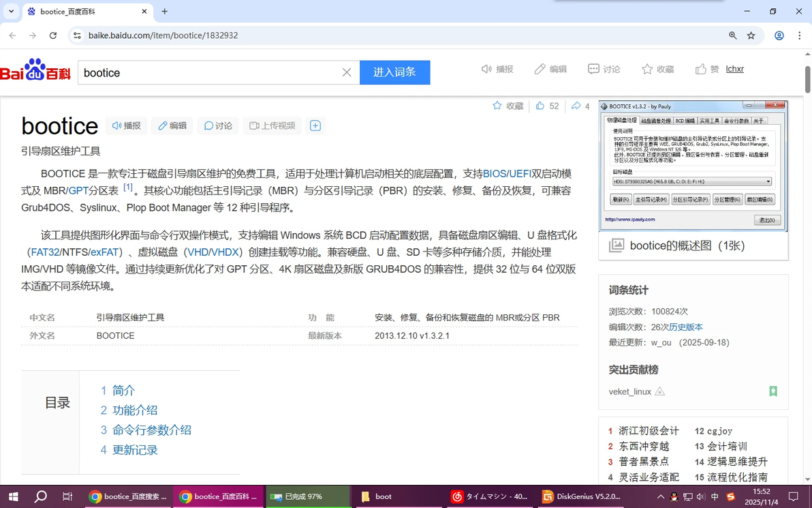Click the 已完成 97% download progress item
Image resolution: width=812 pixels, height=508 pixels.
pyautogui.click(x=308, y=496)
